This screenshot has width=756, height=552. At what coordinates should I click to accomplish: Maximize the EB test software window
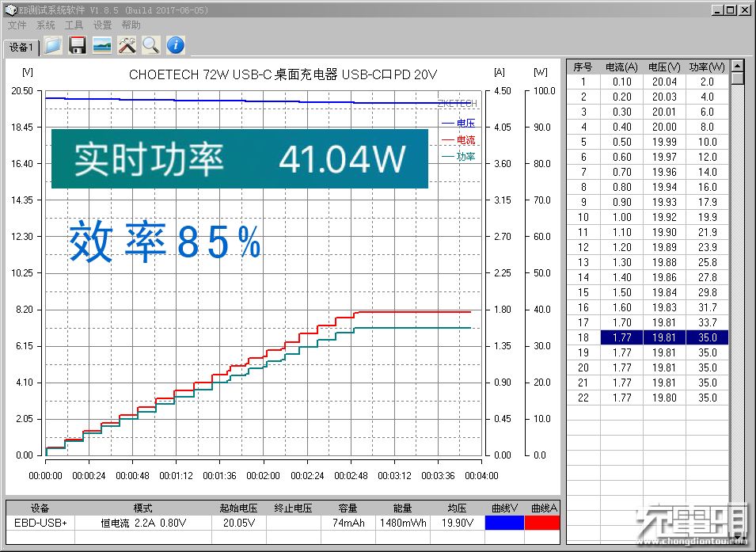click(731, 10)
